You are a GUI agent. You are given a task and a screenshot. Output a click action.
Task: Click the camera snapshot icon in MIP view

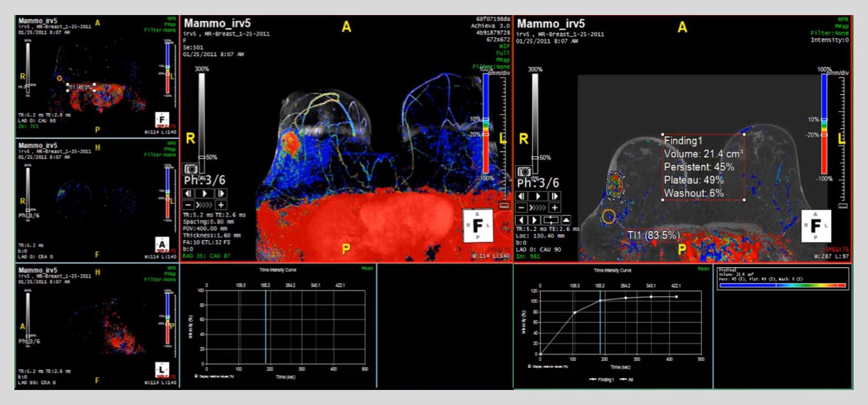coord(191,169)
